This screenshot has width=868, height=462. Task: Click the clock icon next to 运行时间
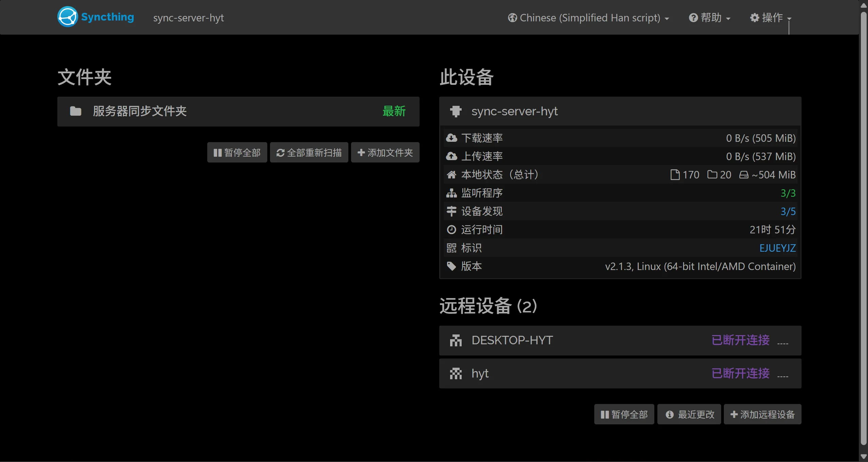[x=451, y=230]
